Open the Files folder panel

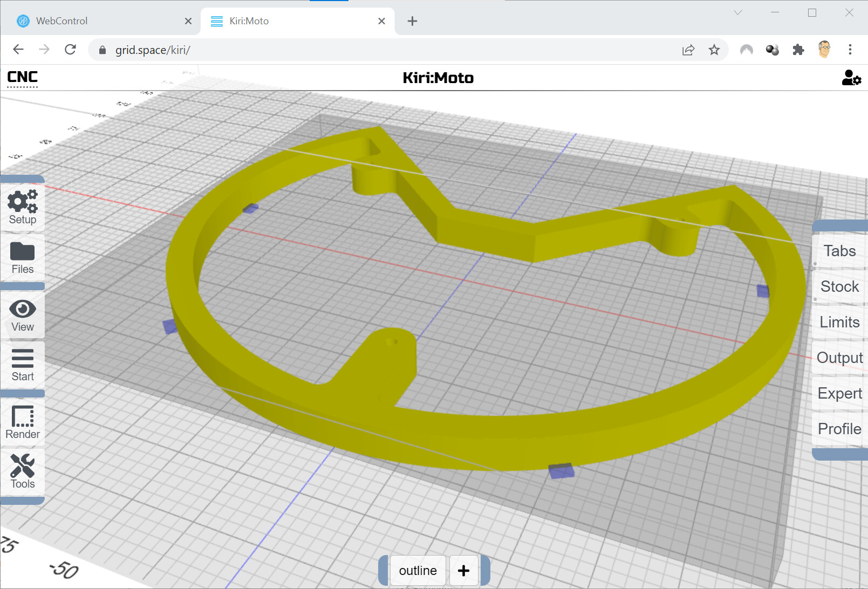22,258
